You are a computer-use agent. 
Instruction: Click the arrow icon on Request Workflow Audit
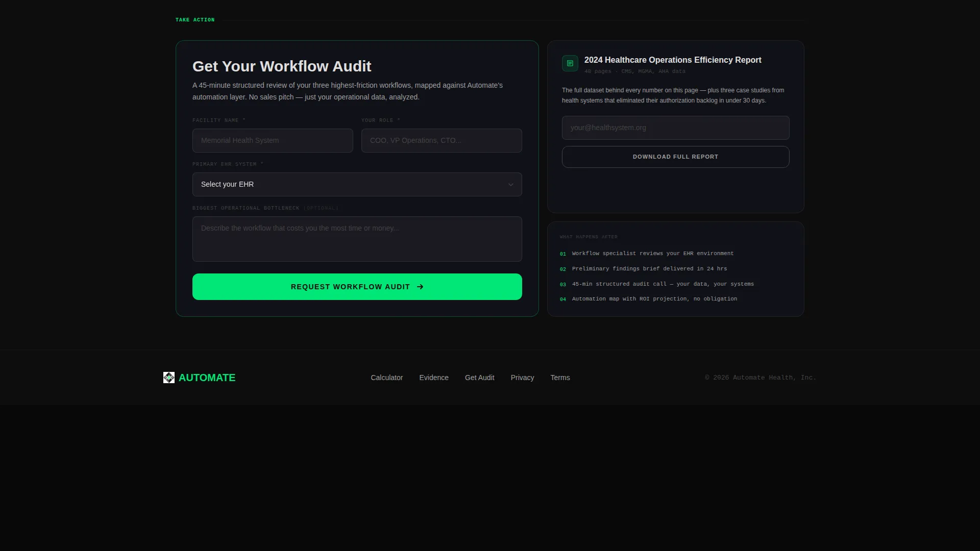(x=420, y=287)
